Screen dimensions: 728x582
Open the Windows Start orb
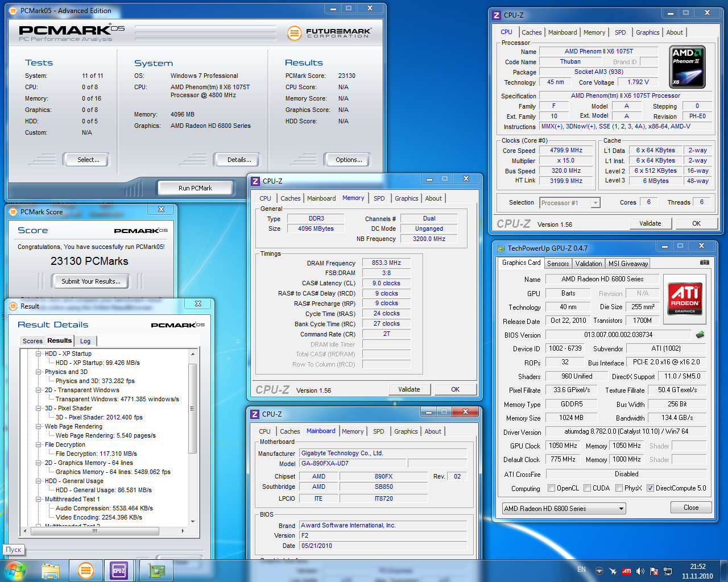coord(15,570)
